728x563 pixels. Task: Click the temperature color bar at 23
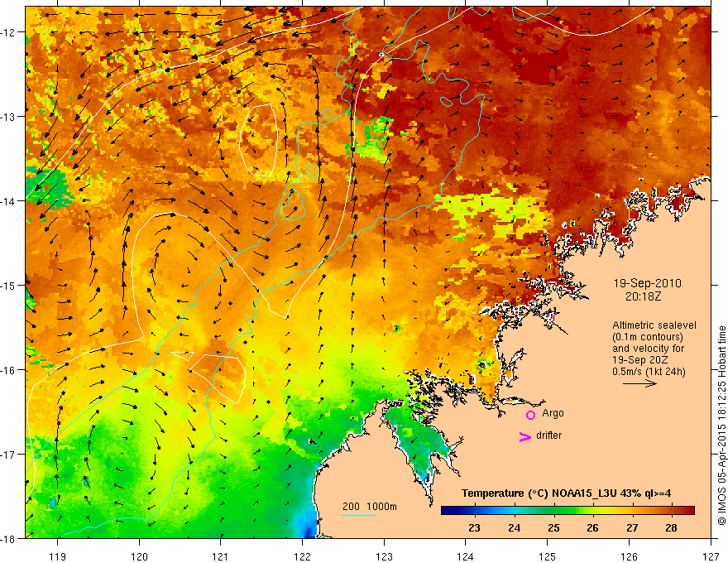[474, 511]
